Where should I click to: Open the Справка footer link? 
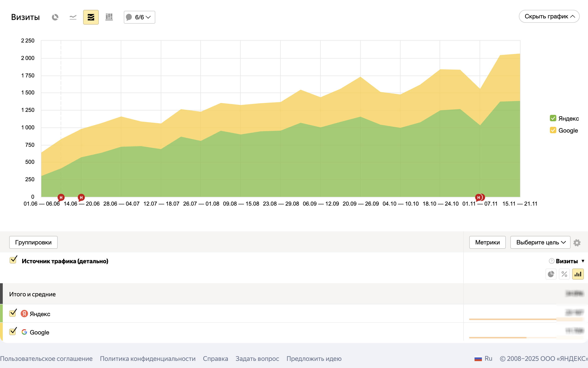click(215, 359)
